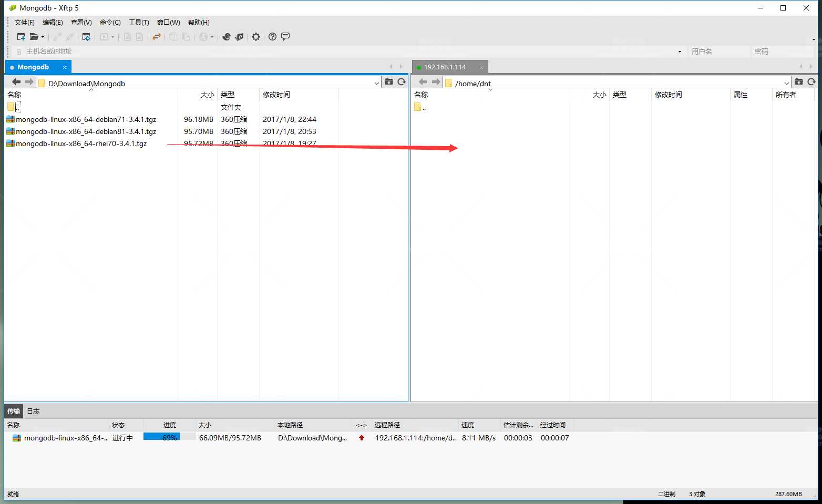Select mongodb-linux-x86_64-debian81-3.4.1.tgz file
The image size is (822, 504).
[x=86, y=131]
